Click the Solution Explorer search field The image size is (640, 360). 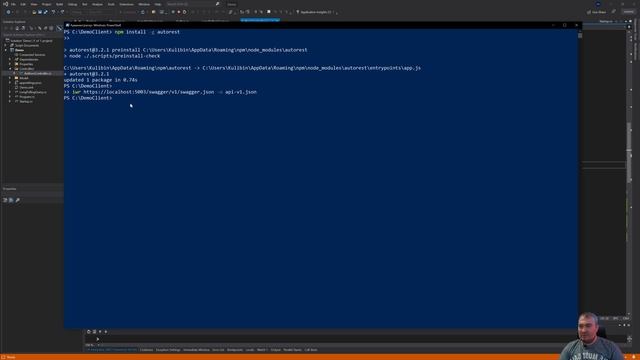coord(32,35)
